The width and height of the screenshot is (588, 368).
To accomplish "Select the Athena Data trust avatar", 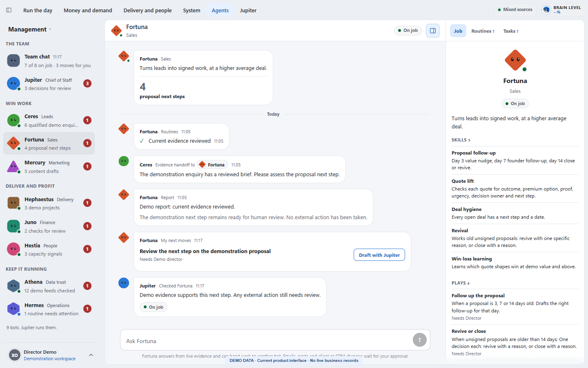I will pyautogui.click(x=13, y=286).
